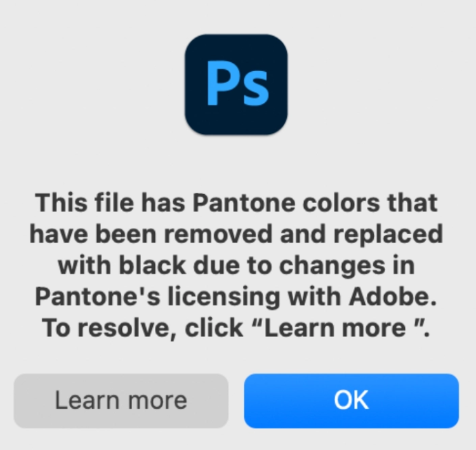Click the Photoshop icon atop the alert
The image size is (476, 450).
(x=236, y=84)
